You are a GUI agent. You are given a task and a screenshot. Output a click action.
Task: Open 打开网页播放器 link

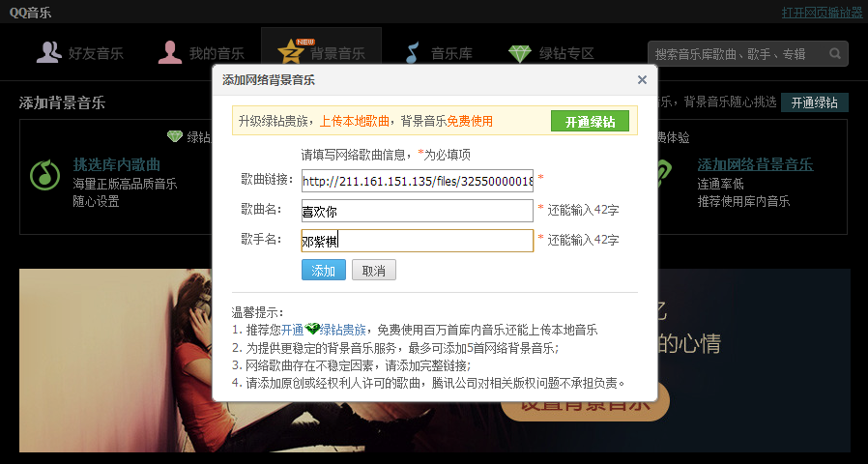[822, 13]
